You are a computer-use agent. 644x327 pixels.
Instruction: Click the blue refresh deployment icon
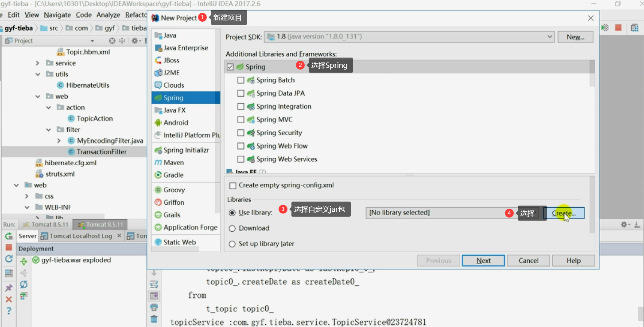[24, 284]
